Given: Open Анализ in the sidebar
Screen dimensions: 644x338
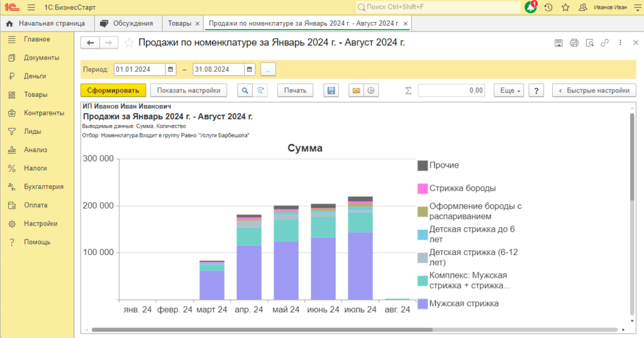Looking at the screenshot, I should point(36,150).
